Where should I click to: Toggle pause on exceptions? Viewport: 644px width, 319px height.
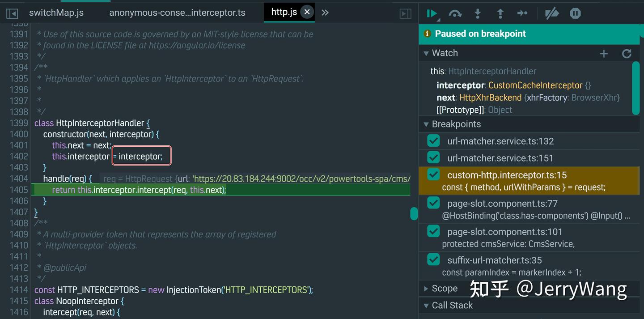(x=575, y=13)
